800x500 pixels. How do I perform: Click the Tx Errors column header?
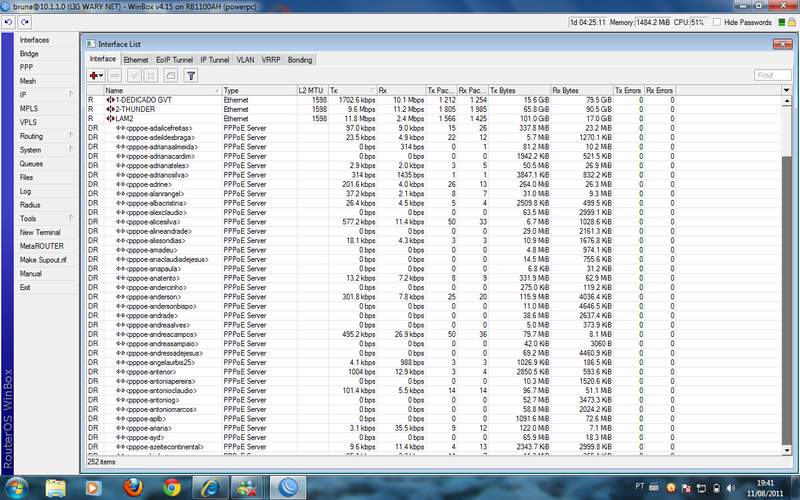(629, 90)
